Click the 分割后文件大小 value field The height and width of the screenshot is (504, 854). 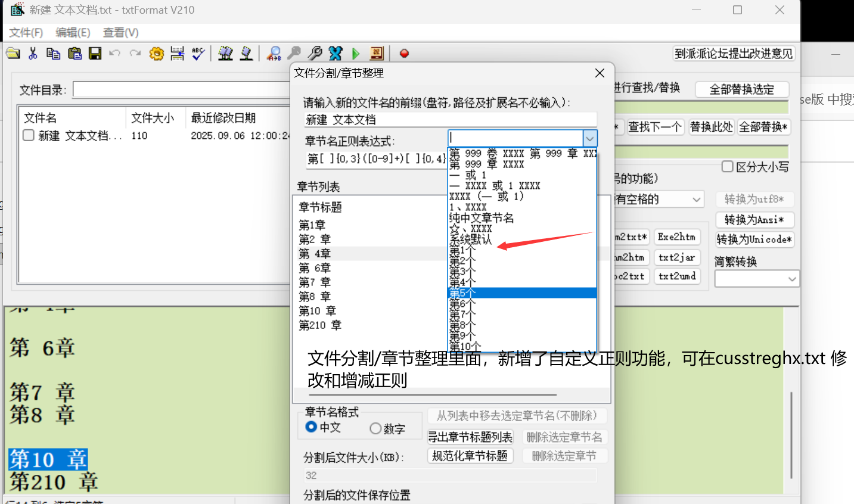click(x=451, y=475)
